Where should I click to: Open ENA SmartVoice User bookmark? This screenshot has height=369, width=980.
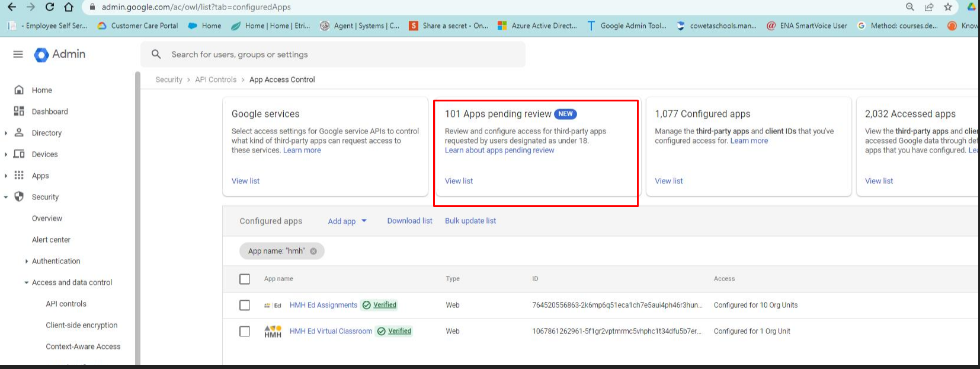click(807, 26)
